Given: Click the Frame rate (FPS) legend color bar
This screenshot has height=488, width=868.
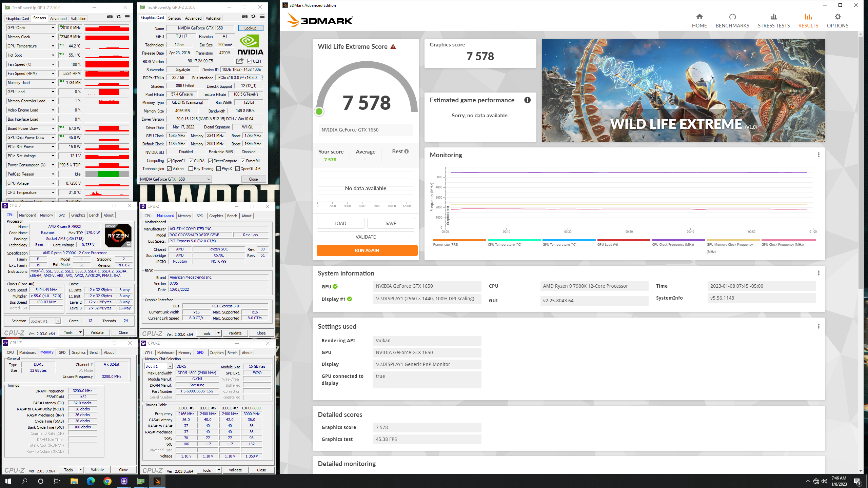Looking at the screenshot, I should click(x=459, y=240).
